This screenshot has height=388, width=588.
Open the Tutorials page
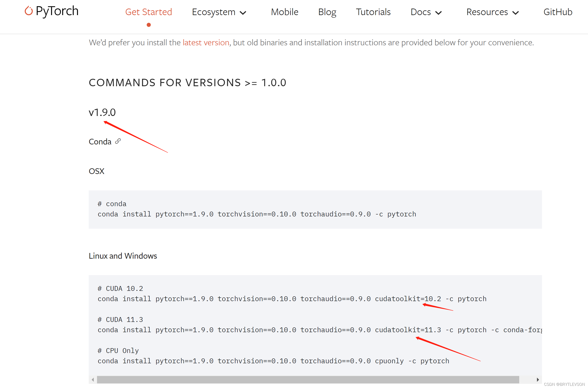(x=373, y=12)
